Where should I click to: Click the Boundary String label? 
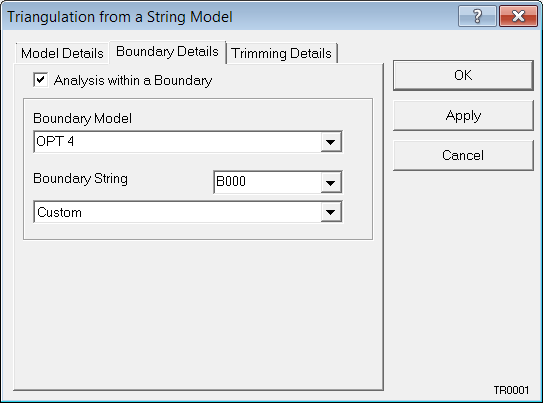80,179
